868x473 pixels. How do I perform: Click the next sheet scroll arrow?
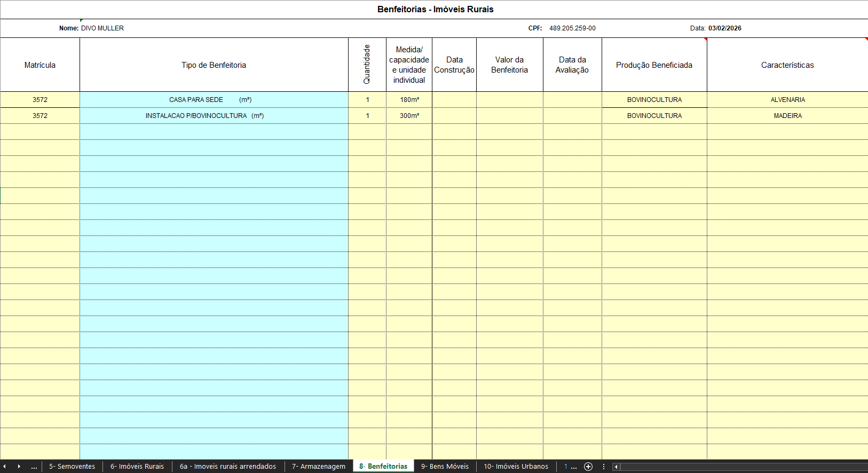(x=19, y=467)
